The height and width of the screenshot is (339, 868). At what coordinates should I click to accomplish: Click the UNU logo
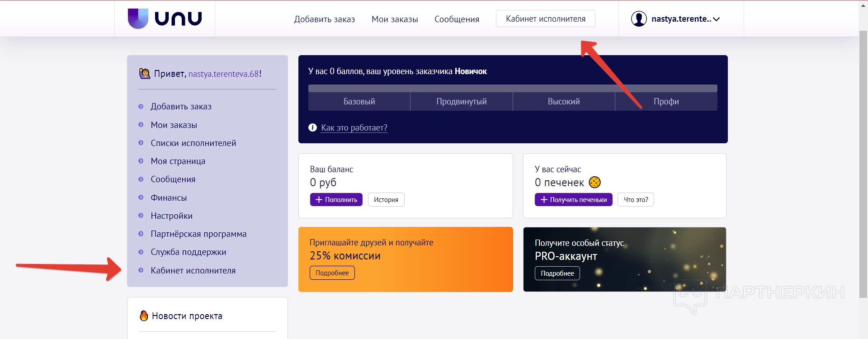pos(165,19)
